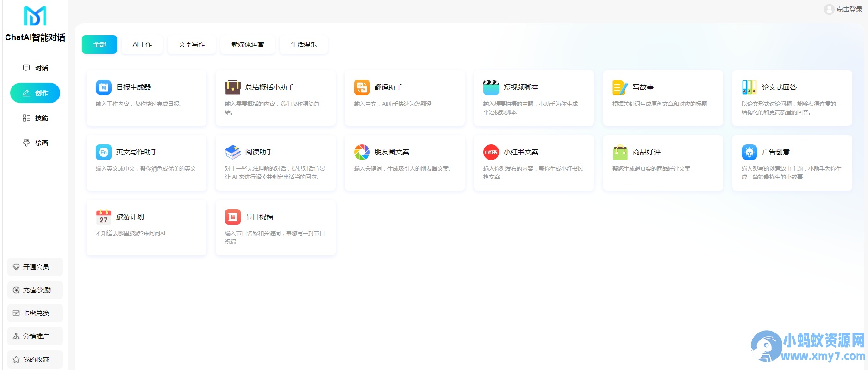Click the ChatAI智能对话 sidebar title
Image resolution: width=868 pixels, height=370 pixels.
tap(35, 37)
